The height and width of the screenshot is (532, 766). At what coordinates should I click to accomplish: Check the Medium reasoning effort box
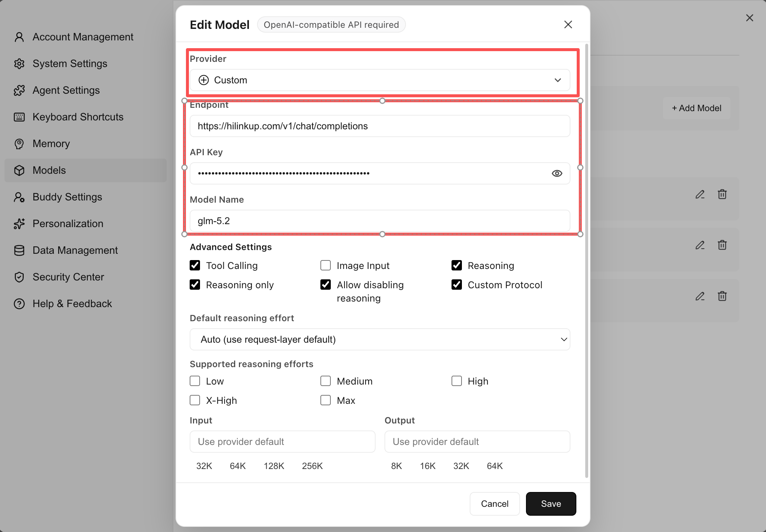(326, 381)
